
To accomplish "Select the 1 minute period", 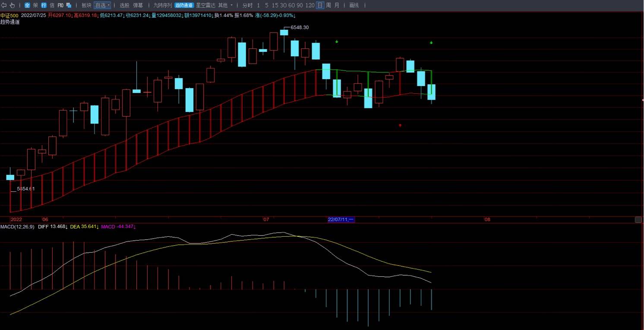I will tap(259, 5).
